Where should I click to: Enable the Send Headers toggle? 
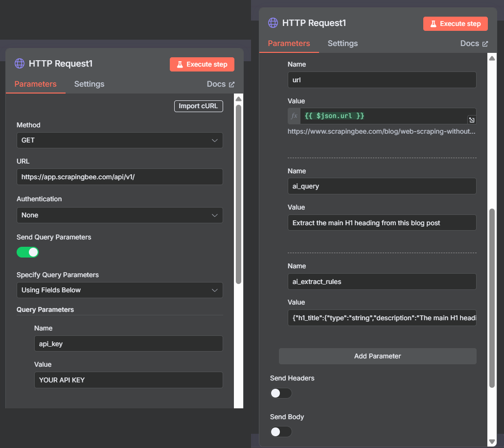pyautogui.click(x=281, y=393)
